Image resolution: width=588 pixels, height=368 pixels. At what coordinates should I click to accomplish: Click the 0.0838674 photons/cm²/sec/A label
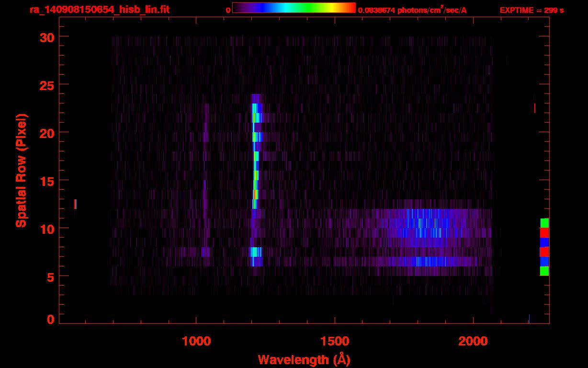click(x=412, y=10)
